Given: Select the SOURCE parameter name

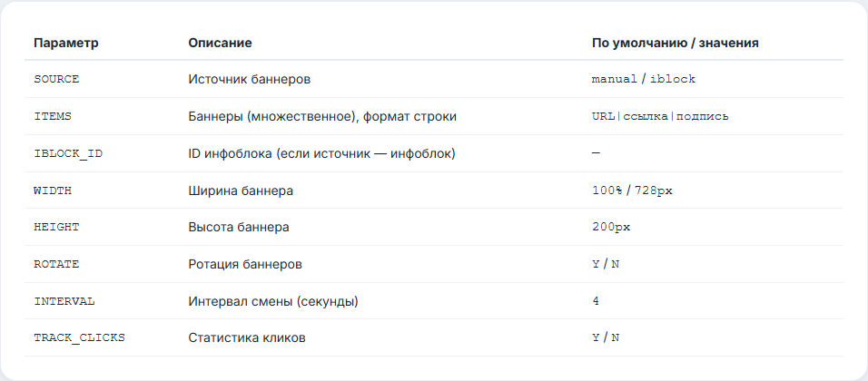Looking at the screenshot, I should (56, 79).
